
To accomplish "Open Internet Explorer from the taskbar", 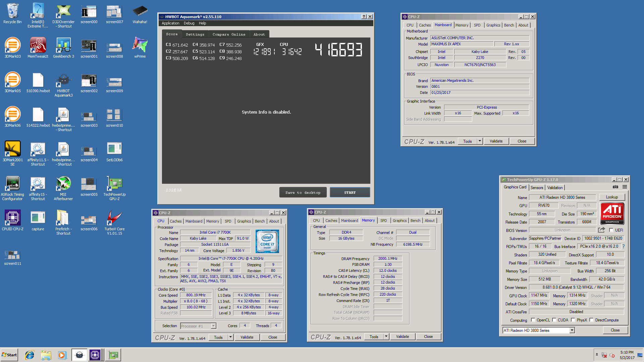I will (x=30, y=355).
